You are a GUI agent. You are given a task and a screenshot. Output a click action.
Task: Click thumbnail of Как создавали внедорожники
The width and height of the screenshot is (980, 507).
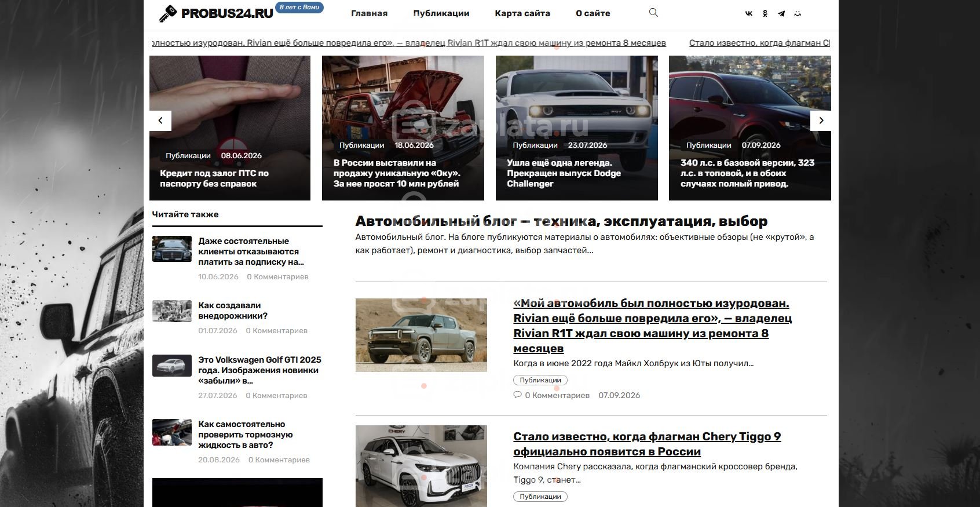point(172,311)
